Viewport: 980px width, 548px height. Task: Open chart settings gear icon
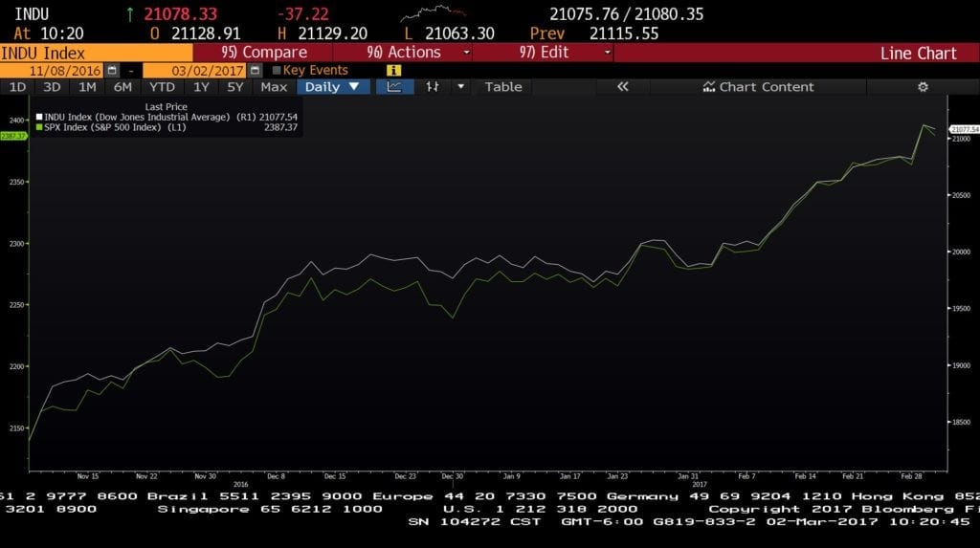(923, 87)
